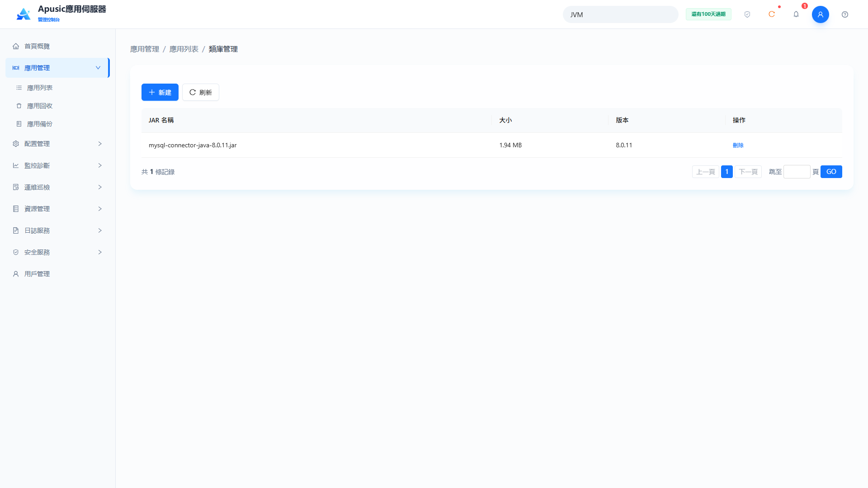Open the shield security icon in header

tap(747, 14)
